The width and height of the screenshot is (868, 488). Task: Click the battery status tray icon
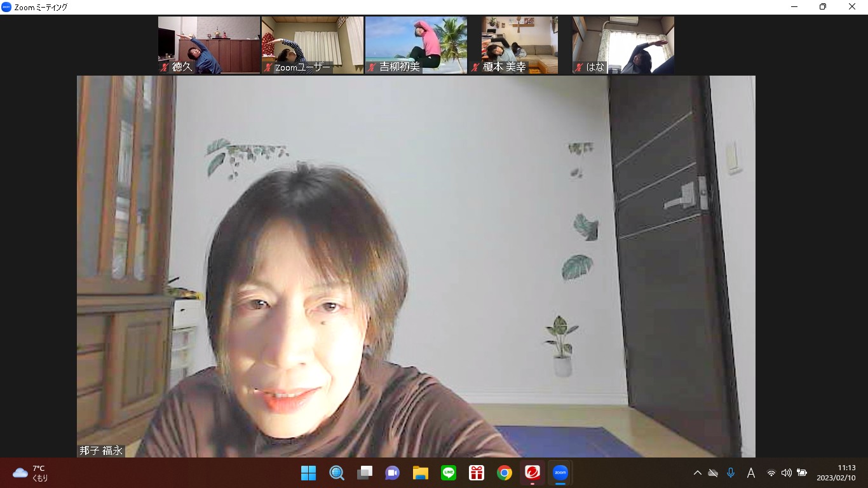point(802,473)
